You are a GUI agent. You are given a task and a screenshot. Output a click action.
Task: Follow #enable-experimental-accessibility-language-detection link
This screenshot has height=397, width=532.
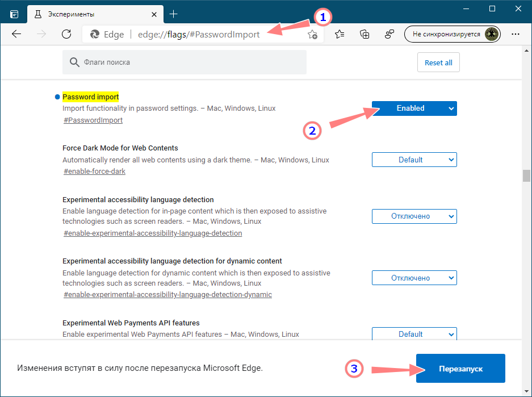(153, 233)
